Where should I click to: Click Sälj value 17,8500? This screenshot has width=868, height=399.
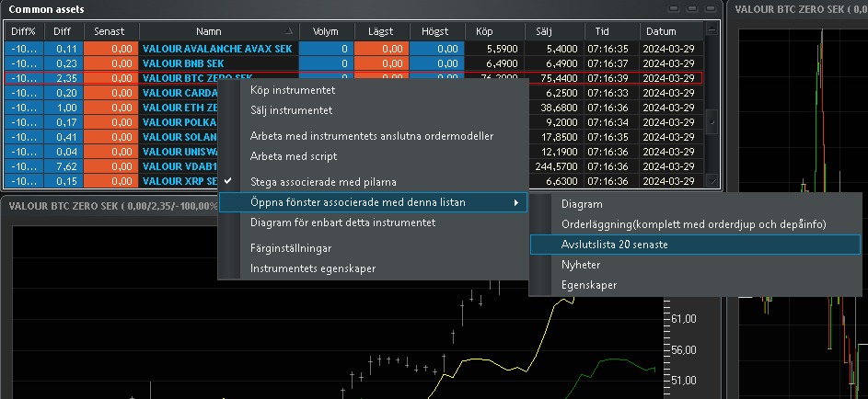coord(559,136)
